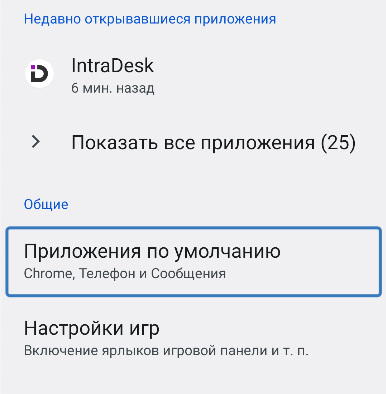386x394 pixels.
Task: Click the 'Chrome, Телефон и Сообщения' subtitle
Action: tap(125, 274)
